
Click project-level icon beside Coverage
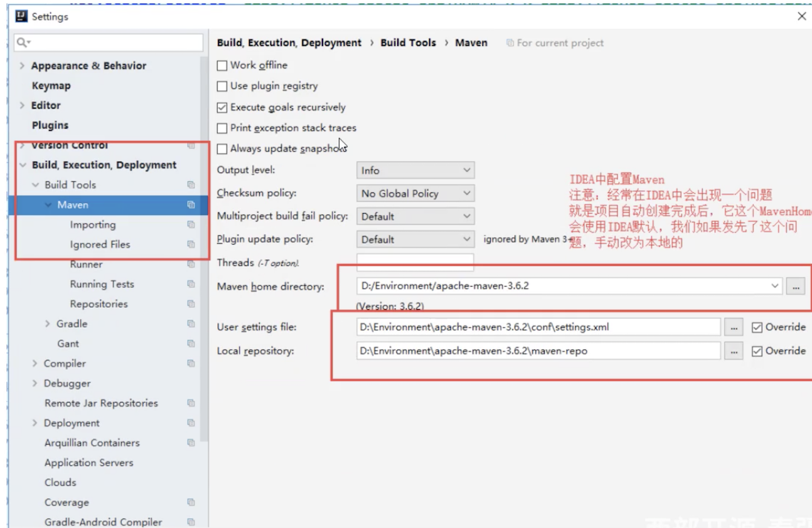(191, 502)
